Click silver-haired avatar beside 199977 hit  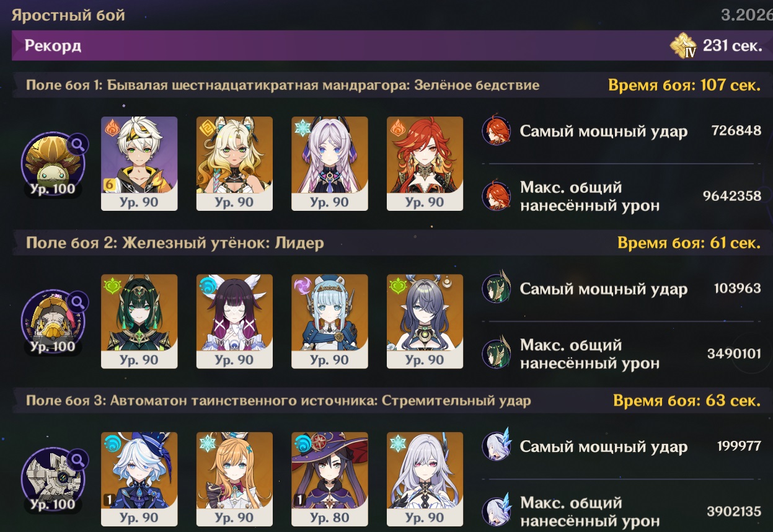[x=497, y=446]
